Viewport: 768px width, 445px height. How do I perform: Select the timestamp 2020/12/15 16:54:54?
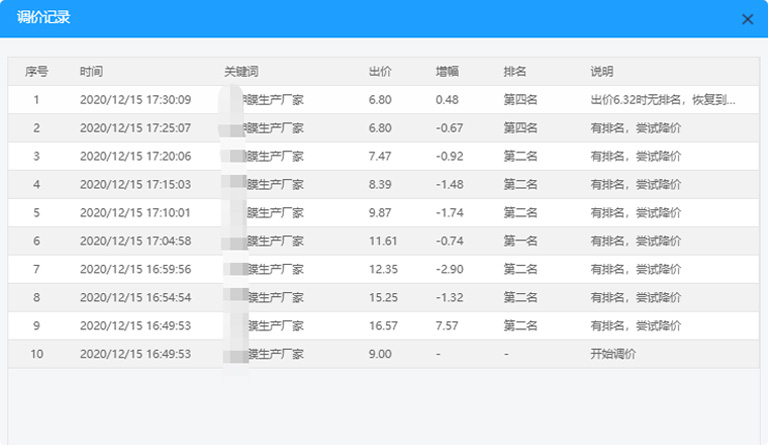135,298
